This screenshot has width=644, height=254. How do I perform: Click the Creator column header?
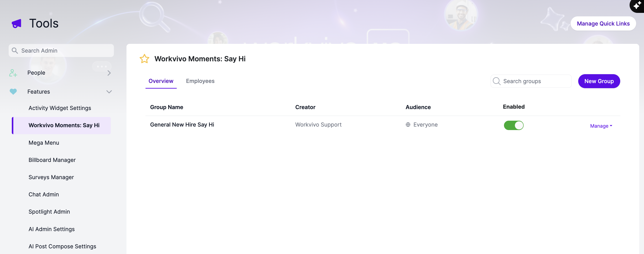(x=305, y=107)
